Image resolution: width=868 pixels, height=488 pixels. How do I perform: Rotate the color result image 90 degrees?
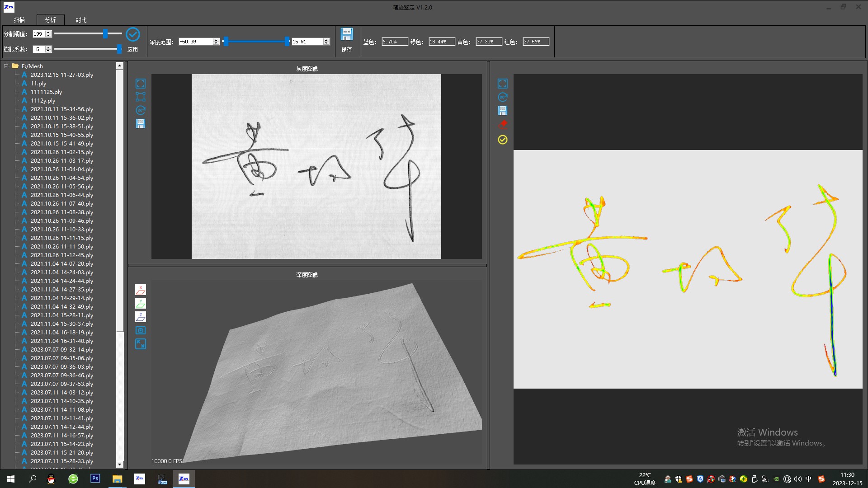(503, 97)
